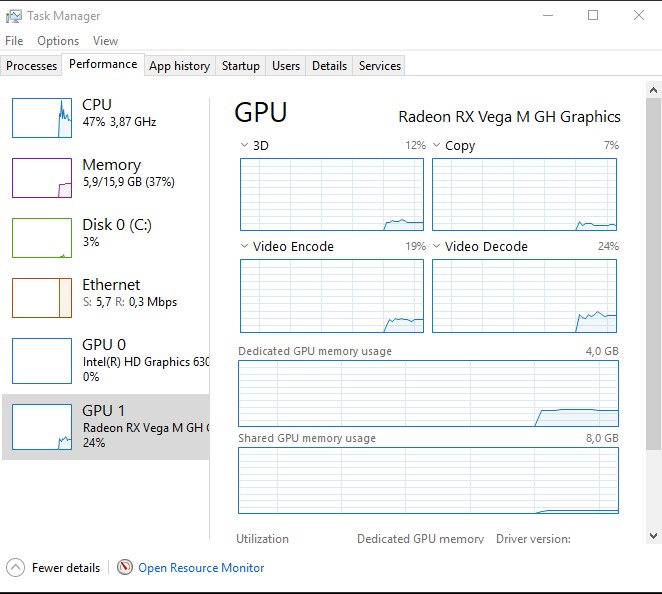The width and height of the screenshot is (662, 594).
Task: Click the Video Decode utilization graph
Action: [524, 296]
